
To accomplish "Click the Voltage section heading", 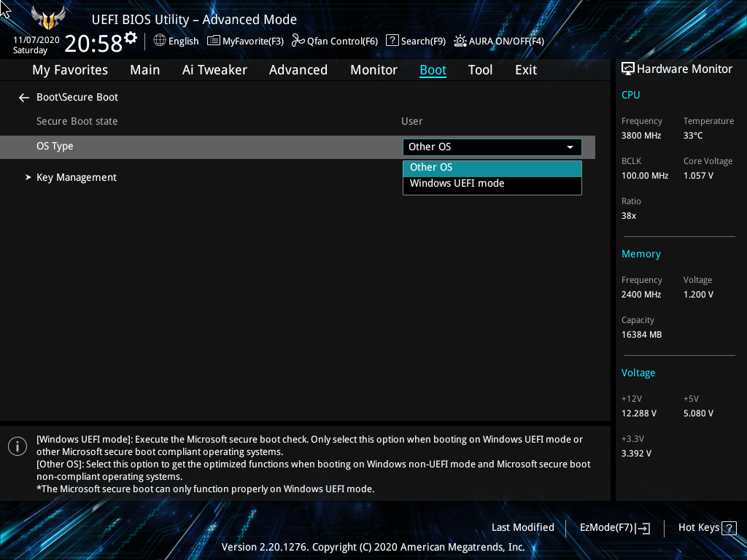I will pos(638,373).
